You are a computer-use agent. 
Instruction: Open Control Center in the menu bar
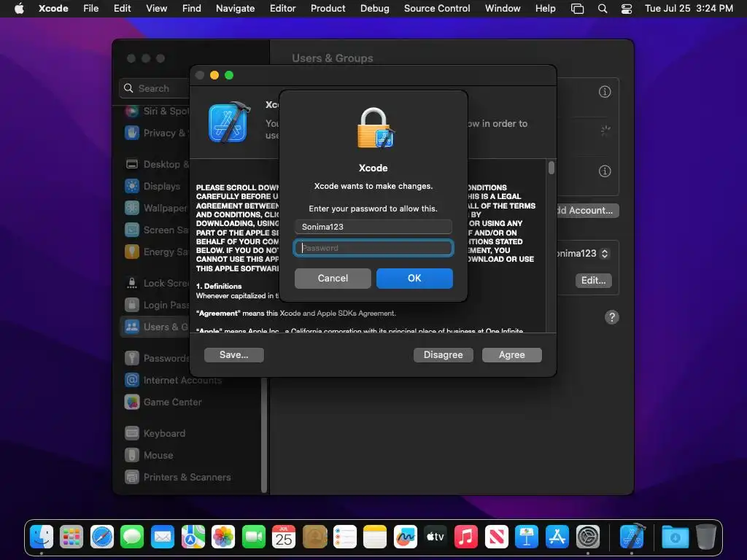coord(627,9)
